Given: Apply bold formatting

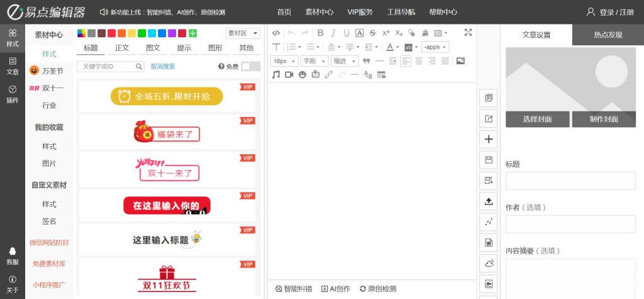Looking at the screenshot, I should pyautogui.click(x=320, y=33).
